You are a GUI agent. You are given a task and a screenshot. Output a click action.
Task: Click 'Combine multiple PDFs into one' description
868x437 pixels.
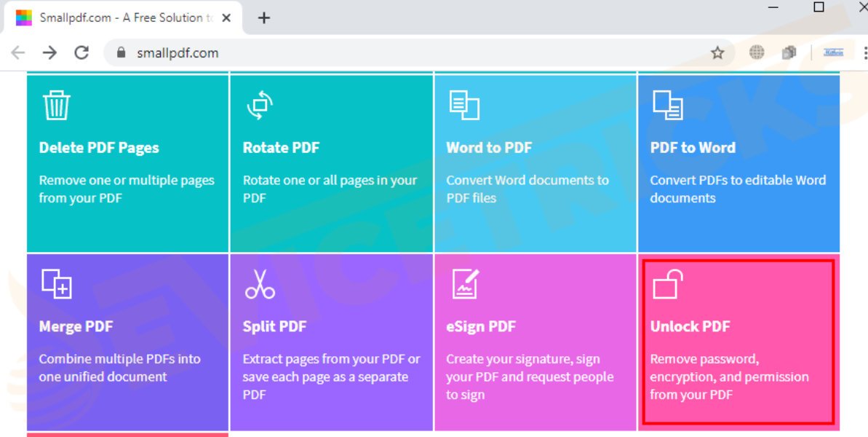click(119, 368)
